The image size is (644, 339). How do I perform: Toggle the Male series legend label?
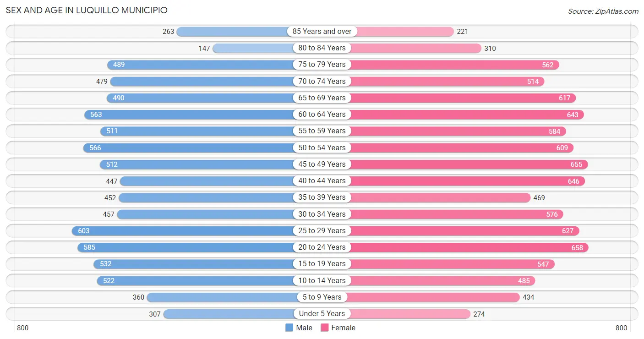click(304, 328)
